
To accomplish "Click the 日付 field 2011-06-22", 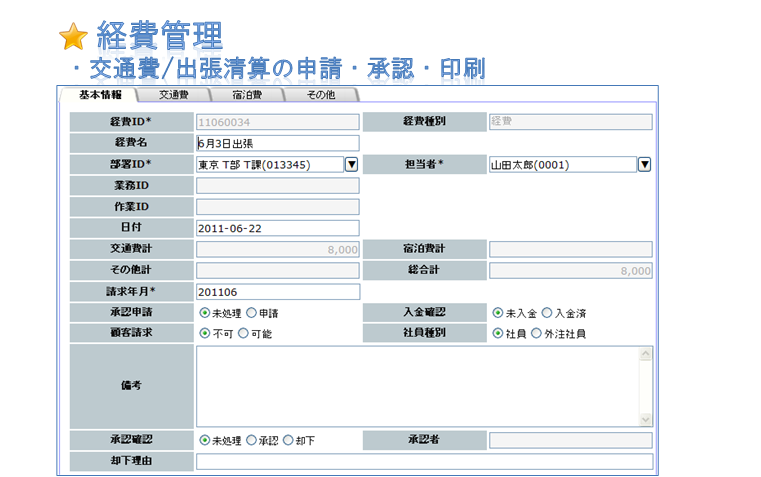I will pos(278,228).
